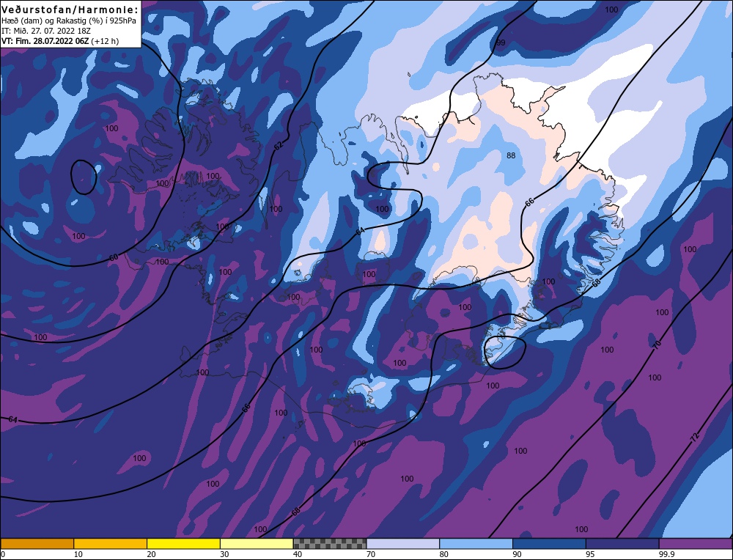
Task: Click the Veðurstofan/Harmonie title text
Action: coord(70,10)
